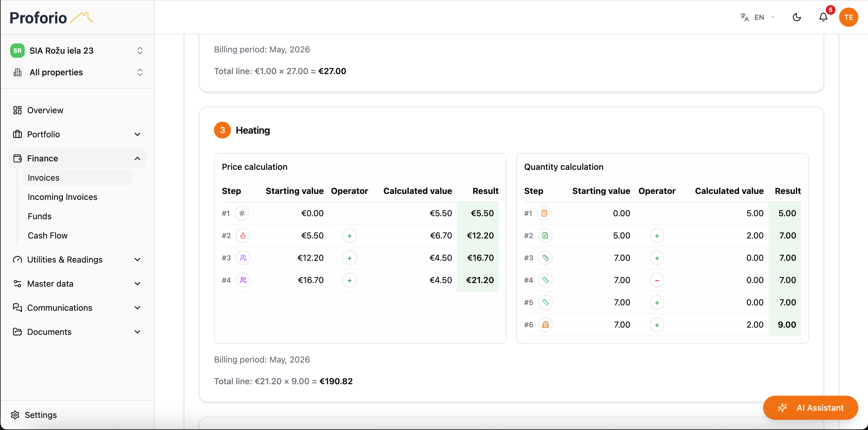
Task: Click the €21.20 price result cell
Action: pyautogui.click(x=478, y=280)
